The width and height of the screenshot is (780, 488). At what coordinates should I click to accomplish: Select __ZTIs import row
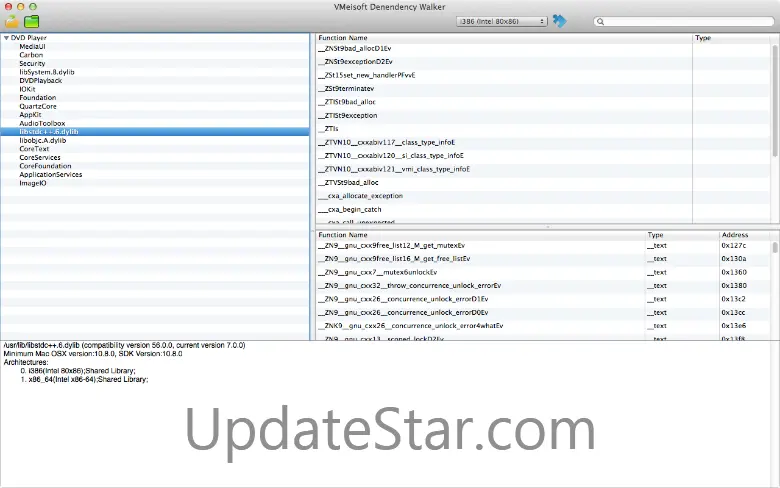(x=543, y=129)
